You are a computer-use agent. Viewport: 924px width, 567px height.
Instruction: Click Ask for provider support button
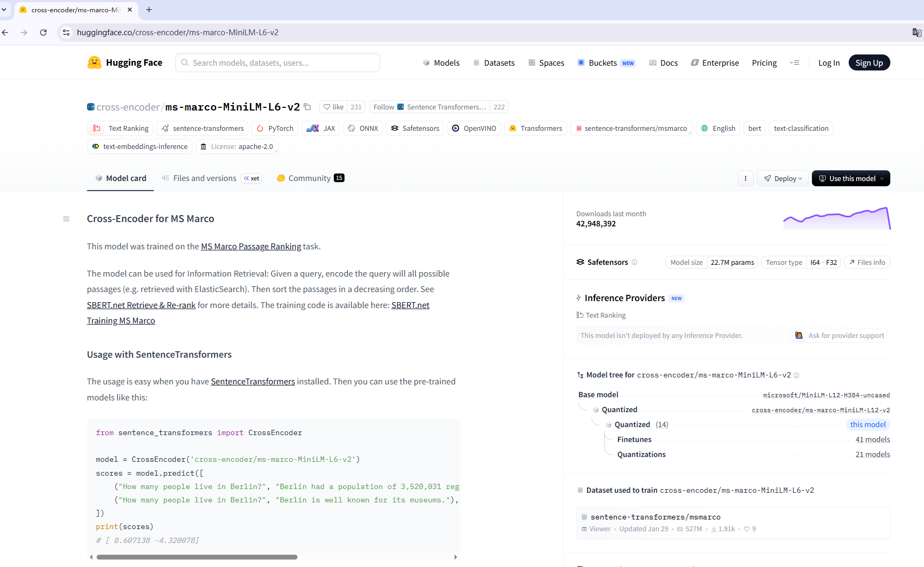(840, 335)
